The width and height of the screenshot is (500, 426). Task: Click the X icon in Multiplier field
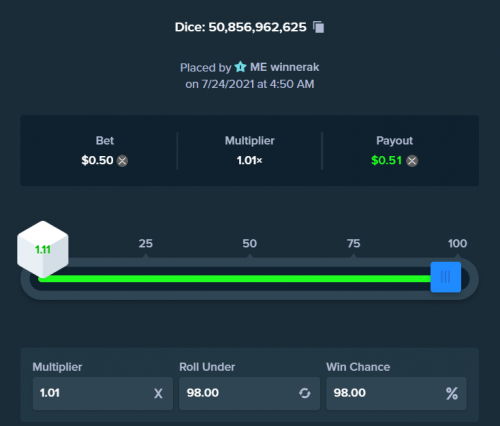click(158, 394)
